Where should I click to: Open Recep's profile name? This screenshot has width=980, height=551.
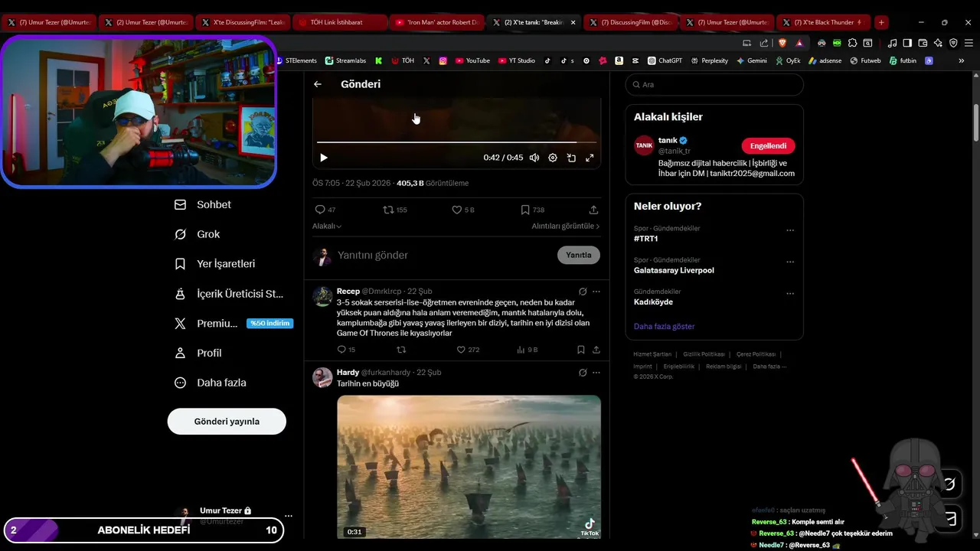coord(348,292)
